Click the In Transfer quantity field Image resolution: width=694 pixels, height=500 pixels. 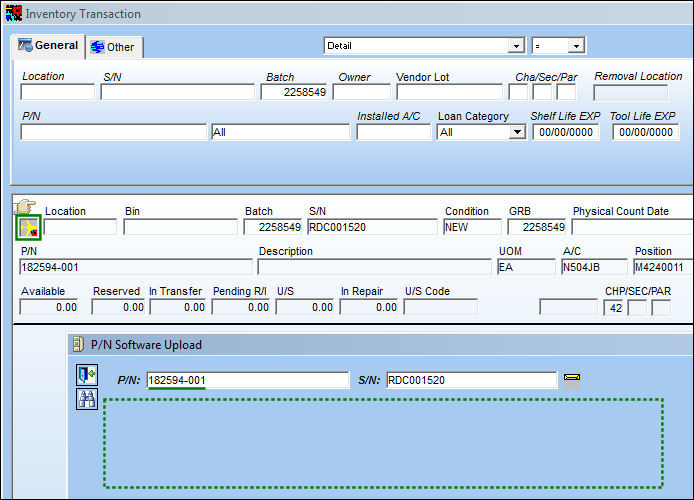(x=178, y=307)
